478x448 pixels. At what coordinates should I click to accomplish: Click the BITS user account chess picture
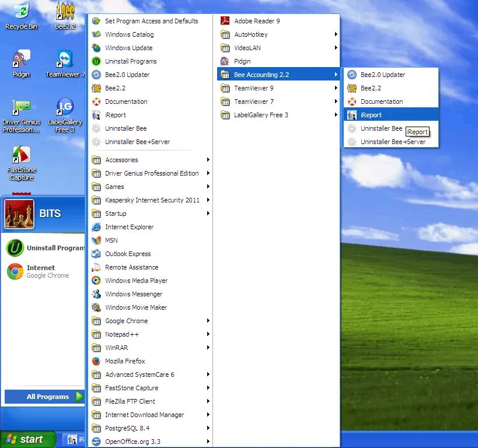click(19, 214)
